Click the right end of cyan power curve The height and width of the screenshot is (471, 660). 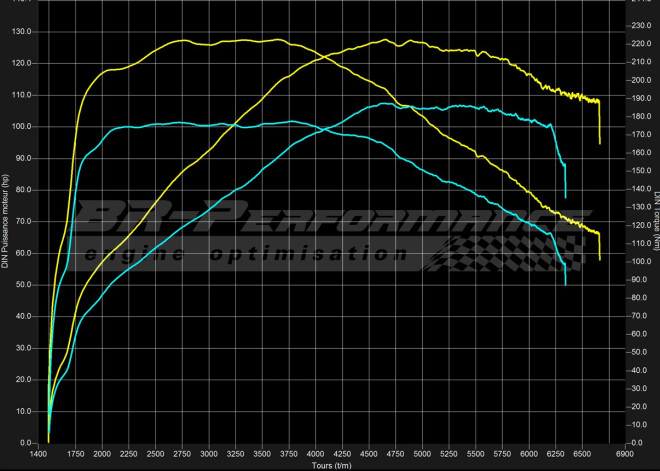tap(565, 196)
